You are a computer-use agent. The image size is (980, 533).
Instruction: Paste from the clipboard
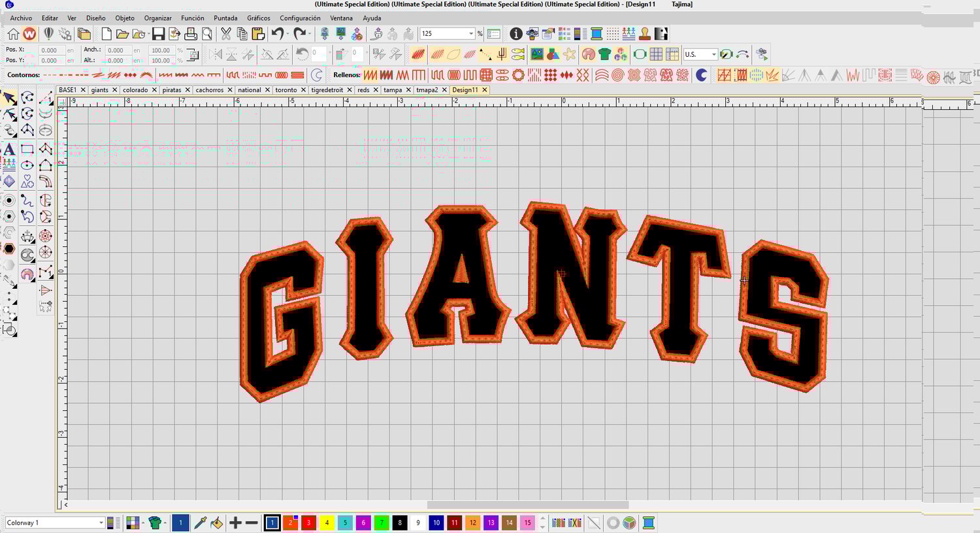pyautogui.click(x=257, y=34)
